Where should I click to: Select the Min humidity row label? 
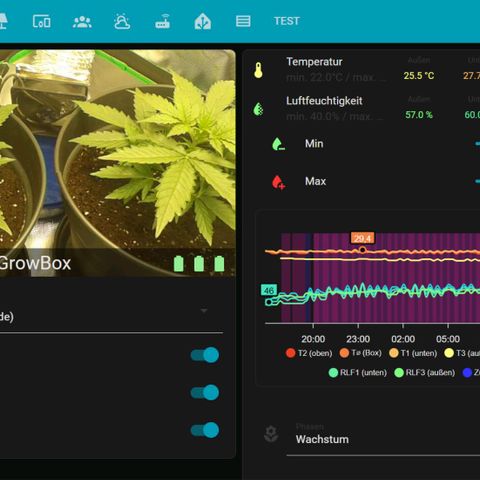(314, 144)
